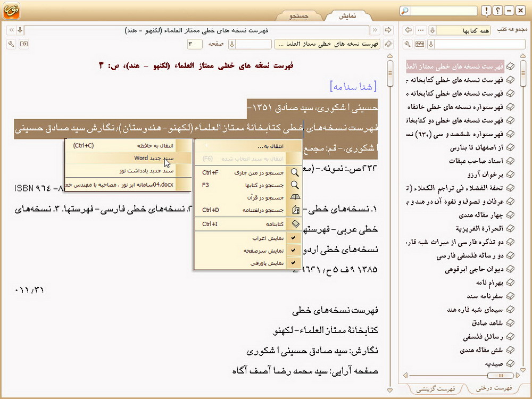Image resolution: width=532 pixels, height=399 pixels.
Task: Select دیوان حاجی ابرقوهی in the book list
Action: coord(474,269)
